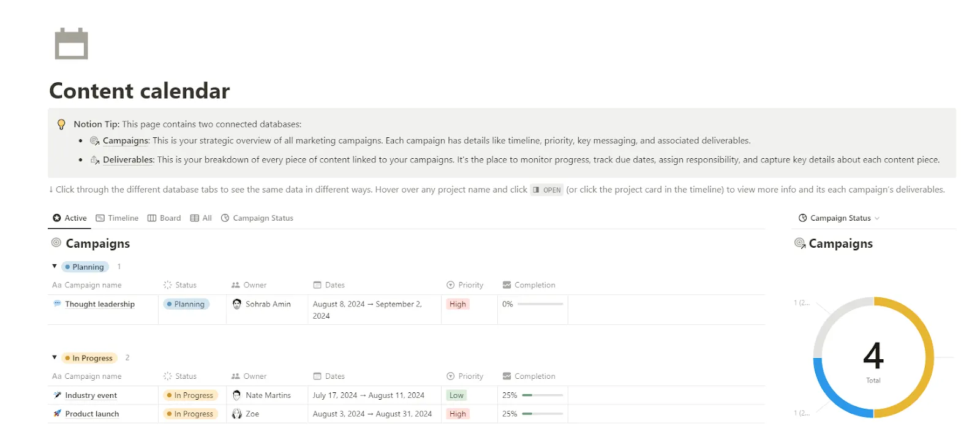The image size is (980, 434).
Task: Click the Low priority tag in the Industry event row
Action: point(456,395)
